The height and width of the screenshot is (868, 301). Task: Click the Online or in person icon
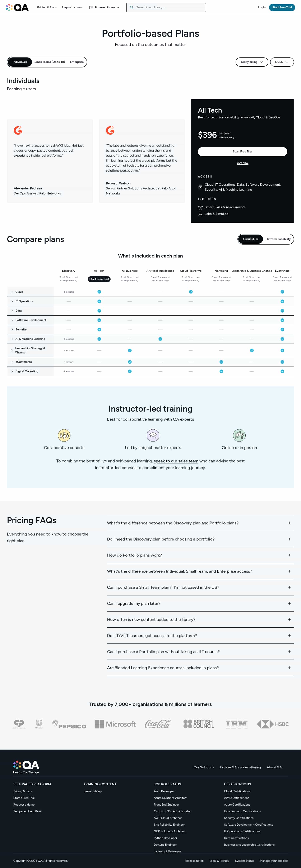[x=239, y=435]
